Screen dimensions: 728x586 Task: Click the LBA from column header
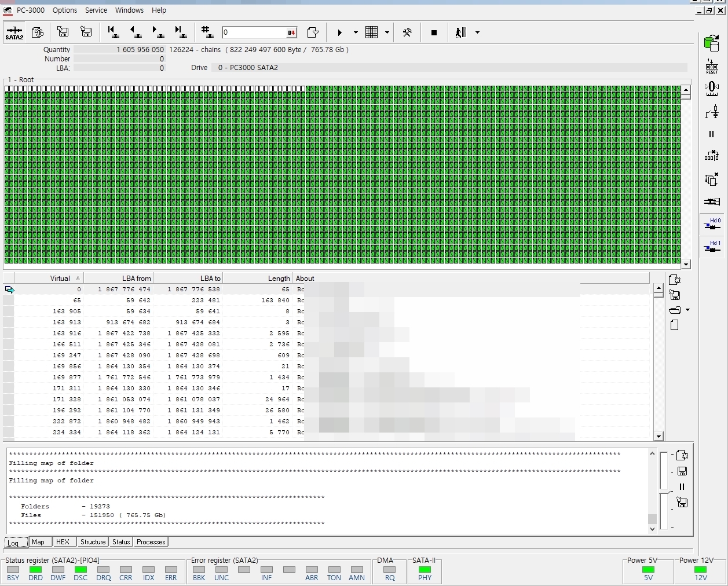click(x=119, y=278)
